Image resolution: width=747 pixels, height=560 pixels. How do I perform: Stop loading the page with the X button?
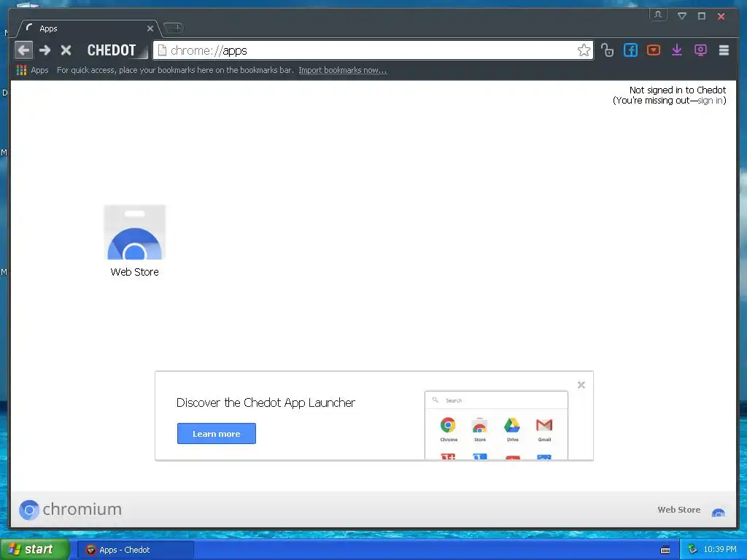pyautogui.click(x=66, y=50)
